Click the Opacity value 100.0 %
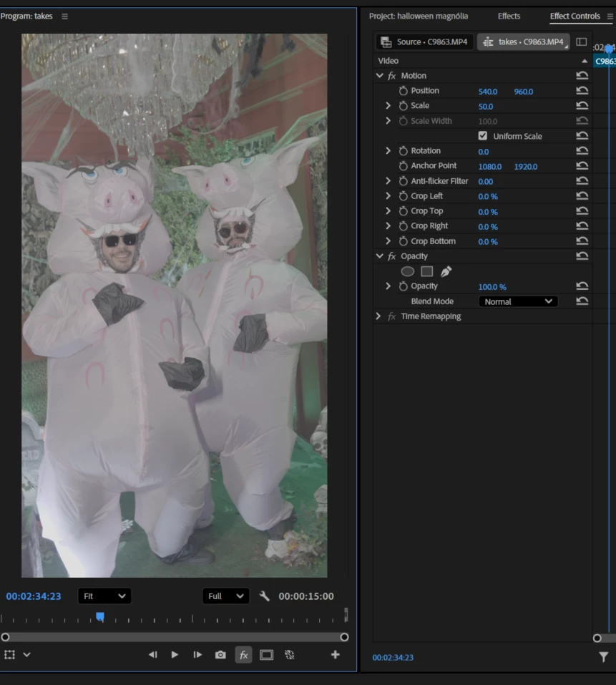Screen dimensions: 616x685 (492, 286)
